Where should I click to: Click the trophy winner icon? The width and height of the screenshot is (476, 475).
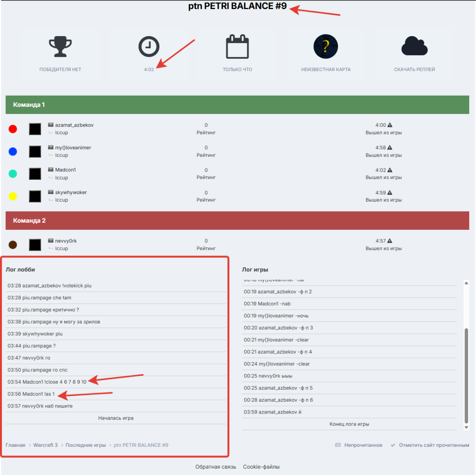coord(60,47)
